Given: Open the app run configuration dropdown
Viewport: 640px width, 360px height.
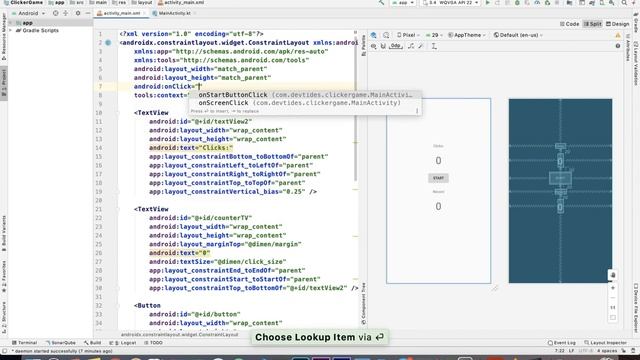Looking at the screenshot, I should pyautogui.click(x=403, y=2).
